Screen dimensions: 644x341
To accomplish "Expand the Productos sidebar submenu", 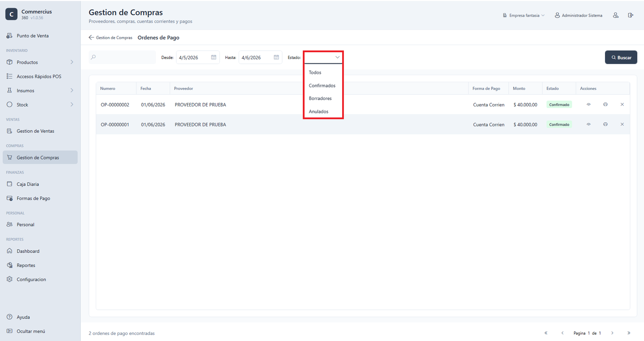I will point(72,62).
